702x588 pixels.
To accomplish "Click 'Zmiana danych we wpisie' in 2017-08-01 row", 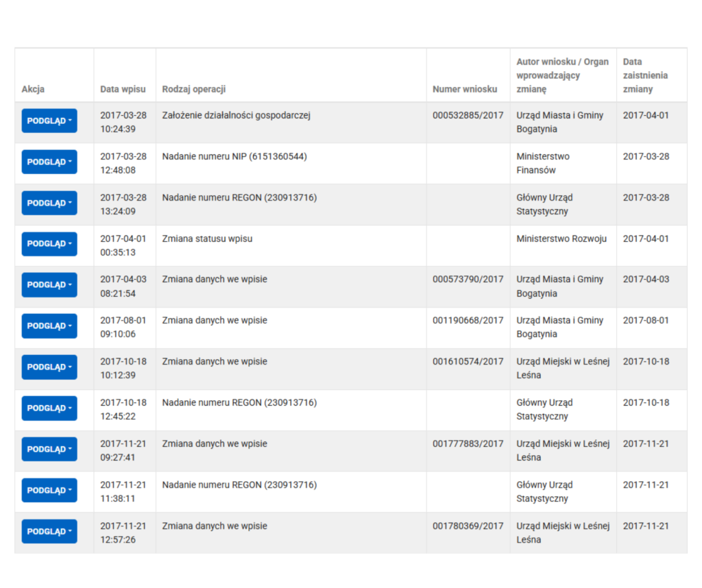I will pyautogui.click(x=215, y=321).
